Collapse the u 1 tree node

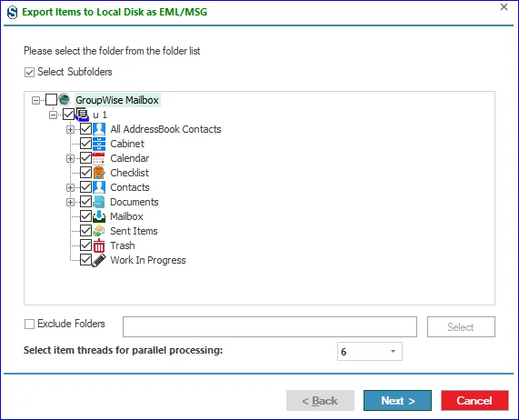click(x=53, y=115)
